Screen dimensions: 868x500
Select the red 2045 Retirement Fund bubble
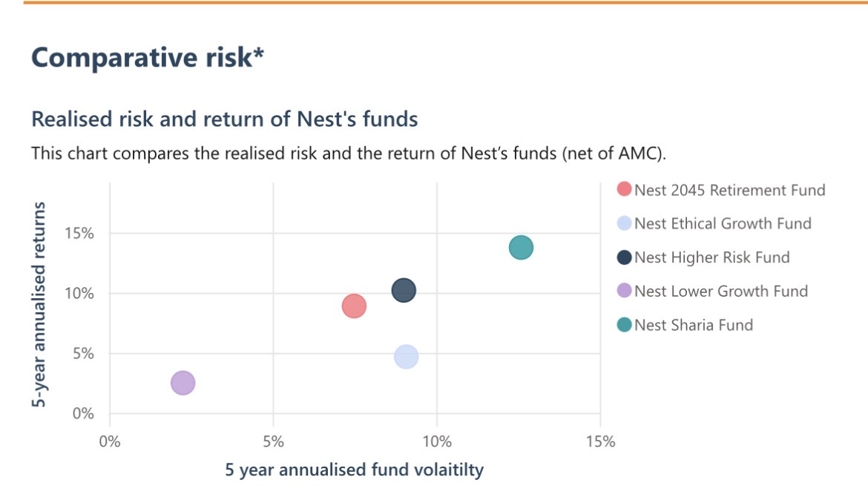coord(355,306)
